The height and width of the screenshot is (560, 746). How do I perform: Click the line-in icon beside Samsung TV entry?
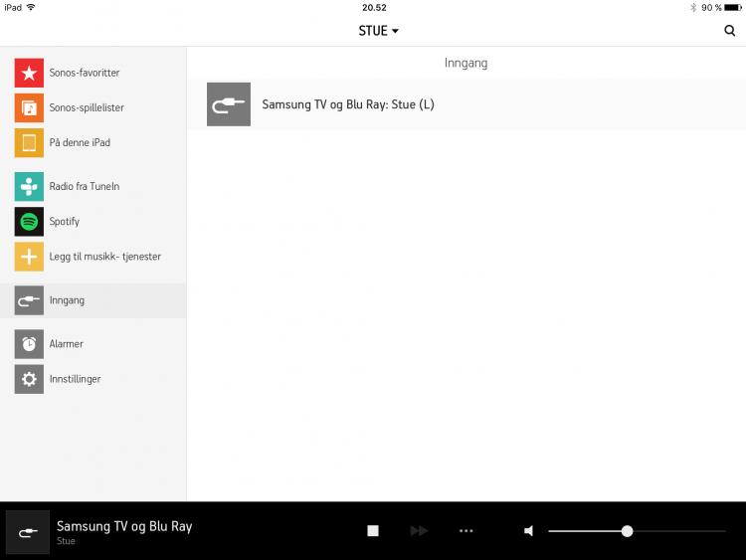pos(229,104)
